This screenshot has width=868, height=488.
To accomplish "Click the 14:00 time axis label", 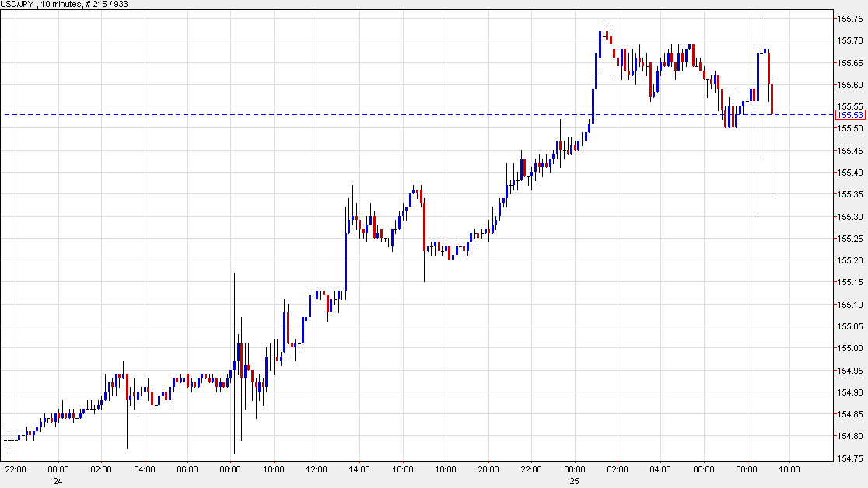I will pyautogui.click(x=359, y=470).
